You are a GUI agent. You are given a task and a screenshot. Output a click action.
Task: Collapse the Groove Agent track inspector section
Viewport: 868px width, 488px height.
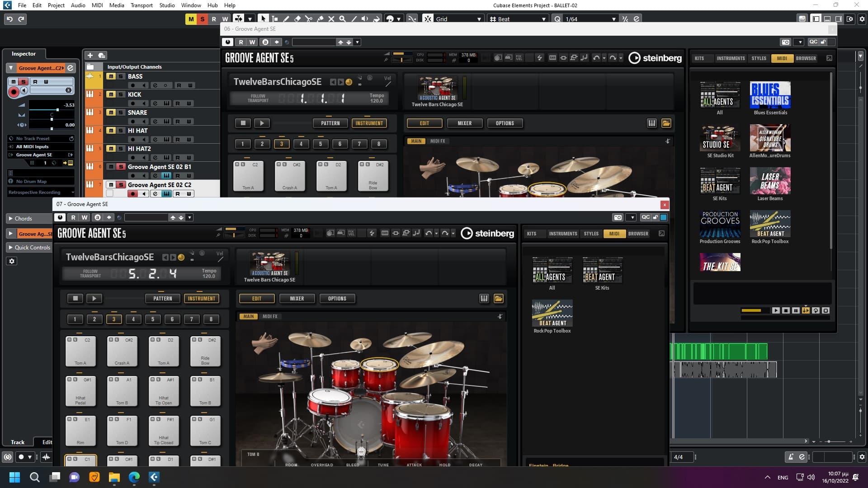tap(10, 68)
